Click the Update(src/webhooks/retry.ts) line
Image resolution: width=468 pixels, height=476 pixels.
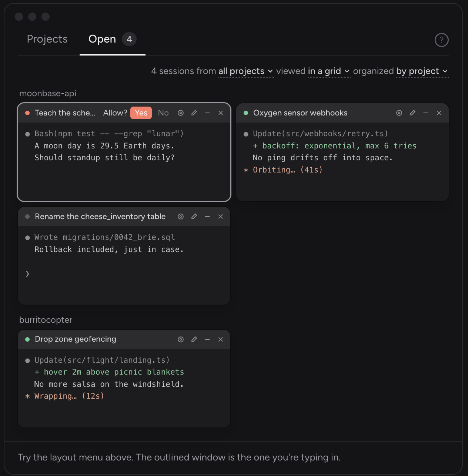pos(321,134)
